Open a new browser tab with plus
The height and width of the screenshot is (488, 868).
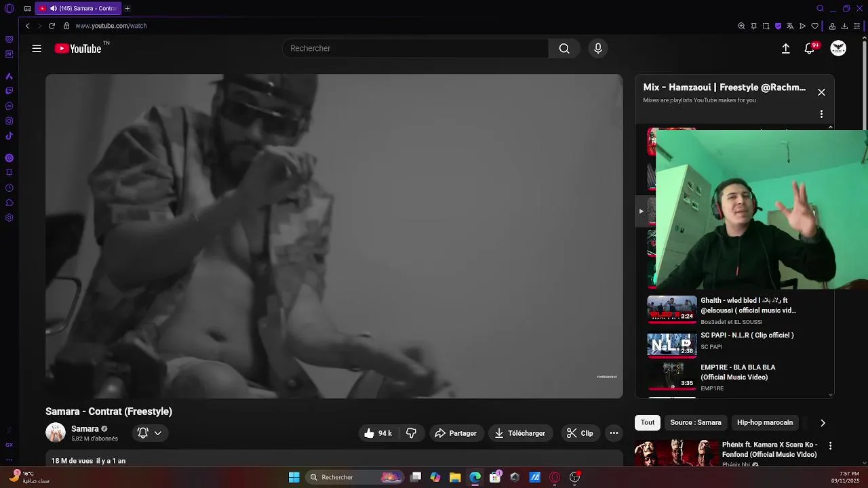pos(127,8)
